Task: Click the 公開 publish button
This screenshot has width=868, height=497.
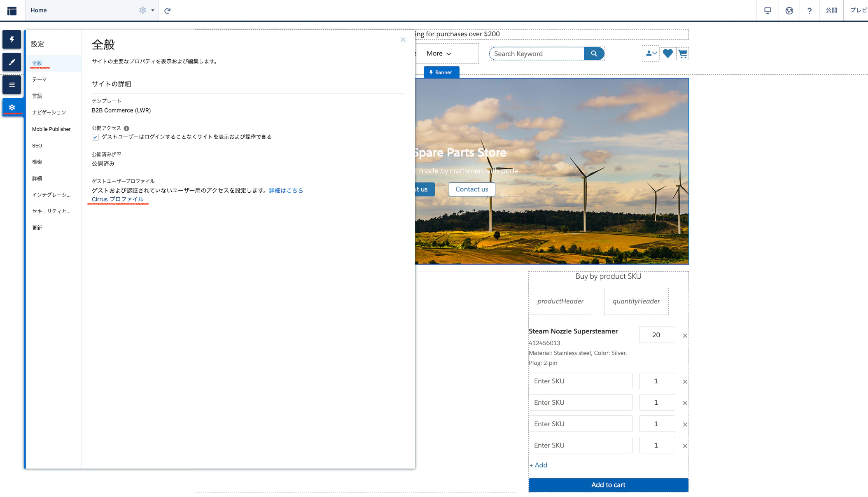Action: (831, 10)
